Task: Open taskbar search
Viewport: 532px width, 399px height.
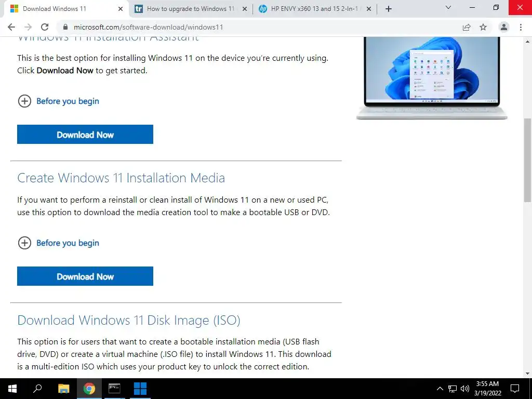Action: (37, 389)
